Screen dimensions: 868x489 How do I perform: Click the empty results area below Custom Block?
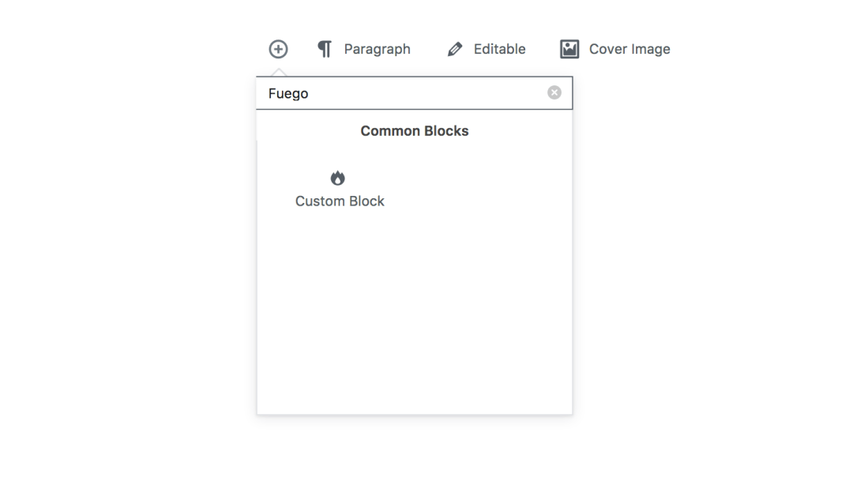[414, 316]
